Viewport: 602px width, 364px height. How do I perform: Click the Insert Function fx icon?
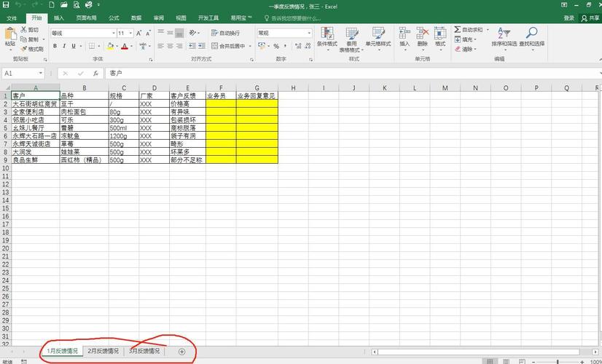[x=95, y=74]
